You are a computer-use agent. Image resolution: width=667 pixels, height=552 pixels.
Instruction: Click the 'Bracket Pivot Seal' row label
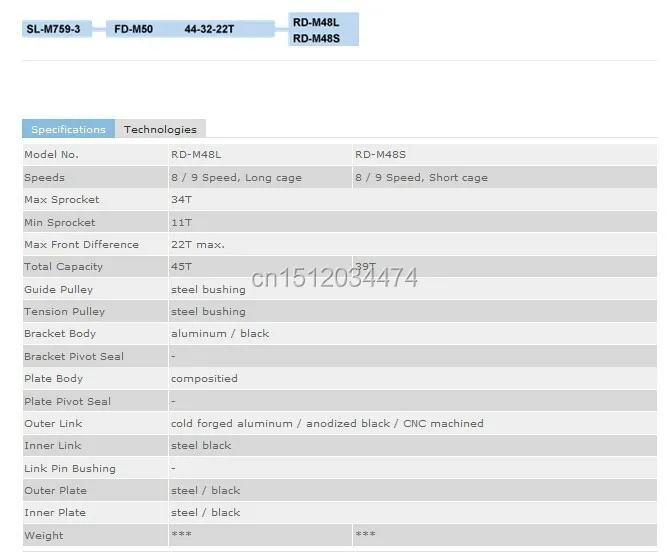click(74, 356)
